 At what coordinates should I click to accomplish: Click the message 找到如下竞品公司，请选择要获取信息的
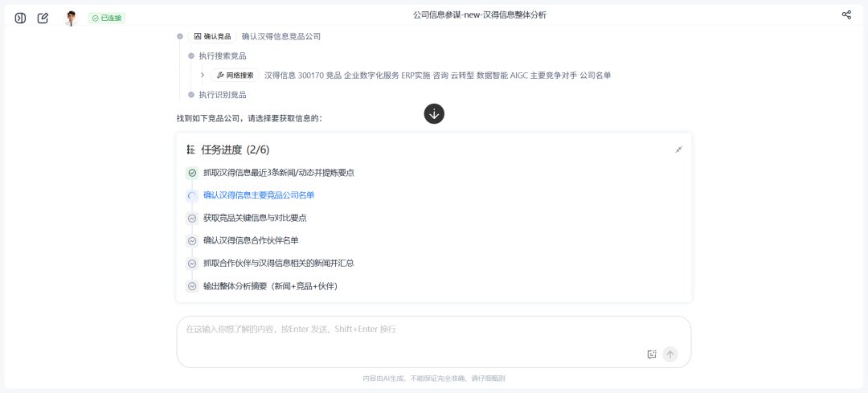[x=248, y=118]
